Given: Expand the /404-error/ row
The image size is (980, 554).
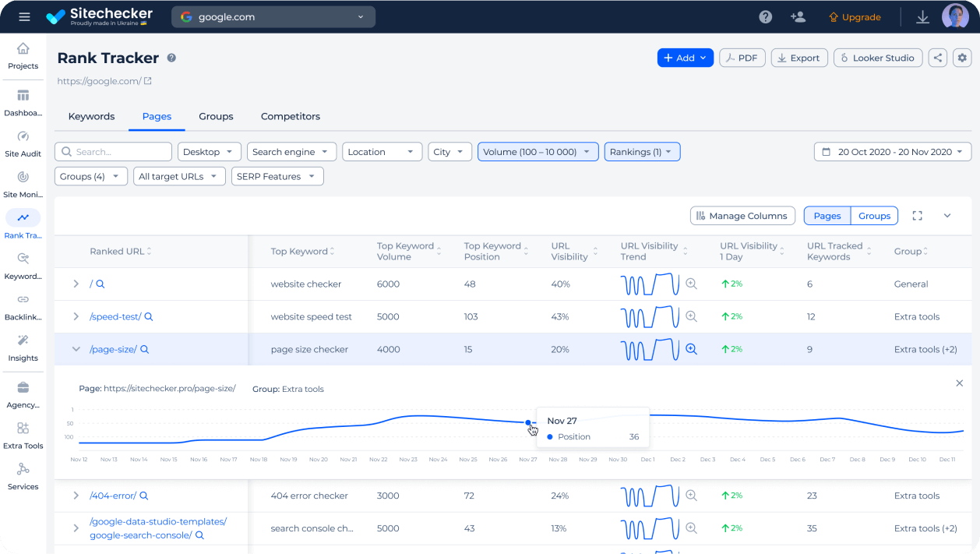Looking at the screenshot, I should coord(76,496).
